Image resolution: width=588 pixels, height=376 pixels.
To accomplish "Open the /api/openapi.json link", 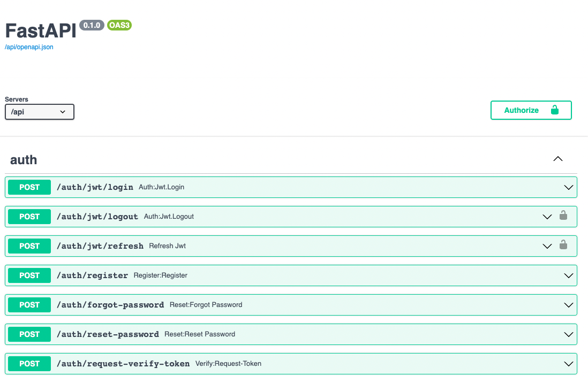I will 29,47.
